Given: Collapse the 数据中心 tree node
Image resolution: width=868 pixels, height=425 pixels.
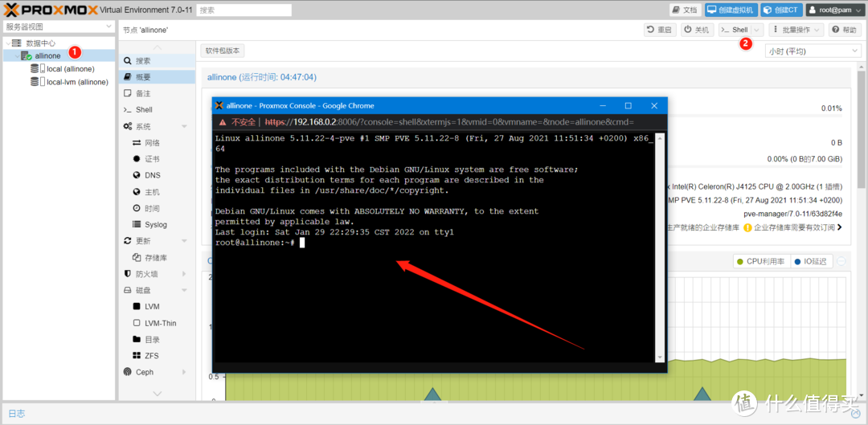Looking at the screenshot, I should 8,43.
